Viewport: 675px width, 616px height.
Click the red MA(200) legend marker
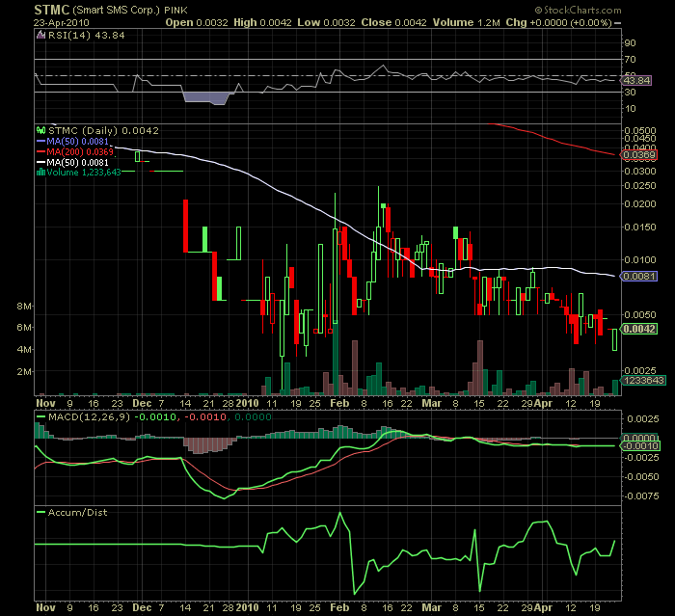(x=40, y=150)
